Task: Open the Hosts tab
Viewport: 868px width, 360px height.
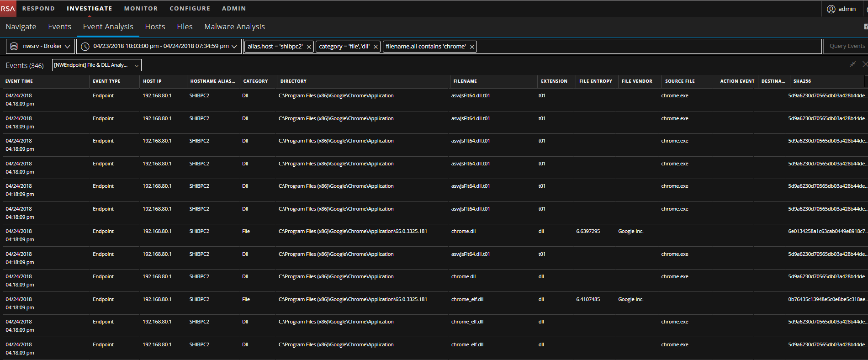Action: [x=155, y=26]
